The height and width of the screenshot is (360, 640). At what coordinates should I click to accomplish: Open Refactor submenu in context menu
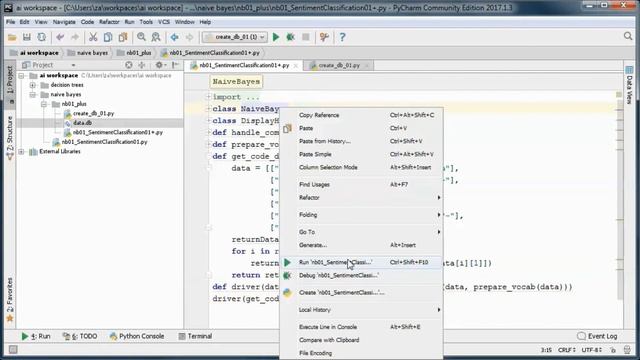pyautogui.click(x=361, y=198)
